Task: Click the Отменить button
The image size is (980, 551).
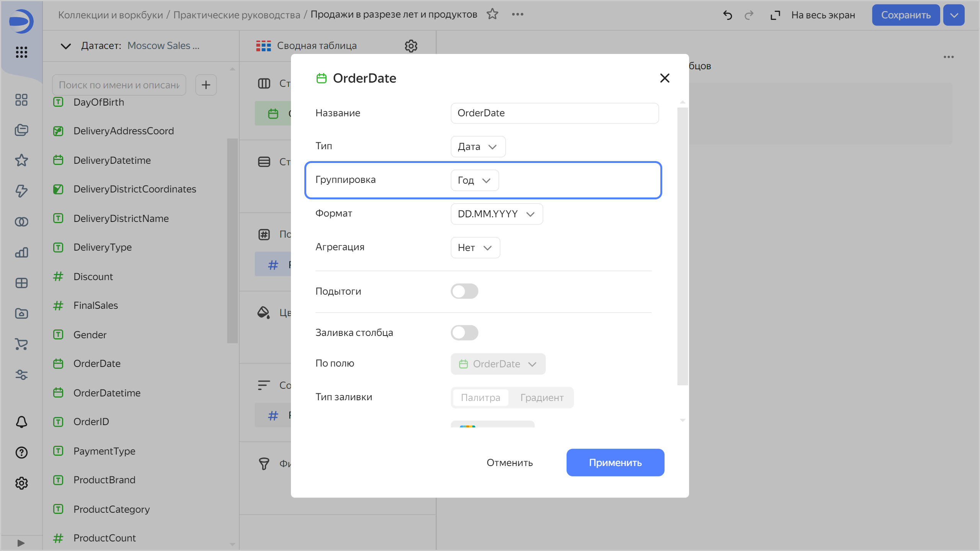Action: pos(510,463)
